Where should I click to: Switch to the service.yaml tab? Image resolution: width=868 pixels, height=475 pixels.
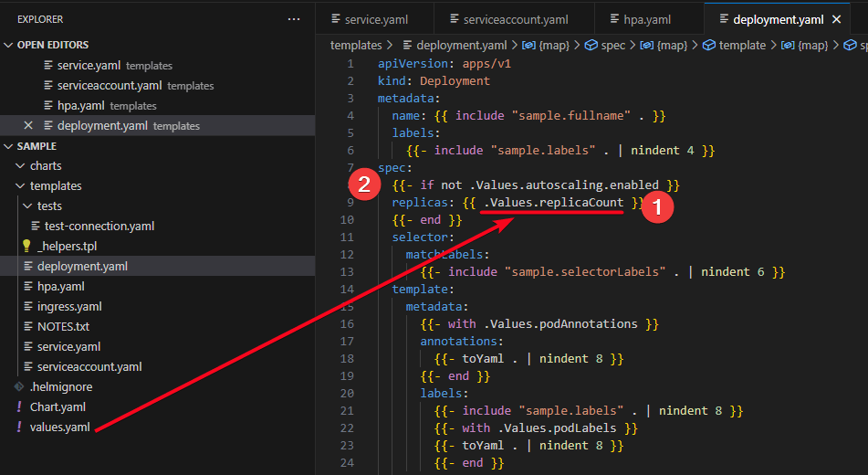375,19
